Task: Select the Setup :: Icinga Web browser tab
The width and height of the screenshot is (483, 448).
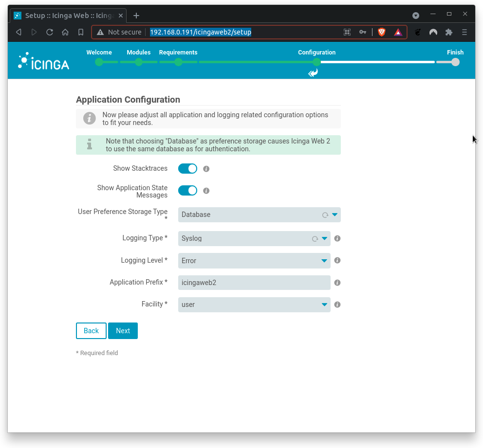Action: [68, 15]
